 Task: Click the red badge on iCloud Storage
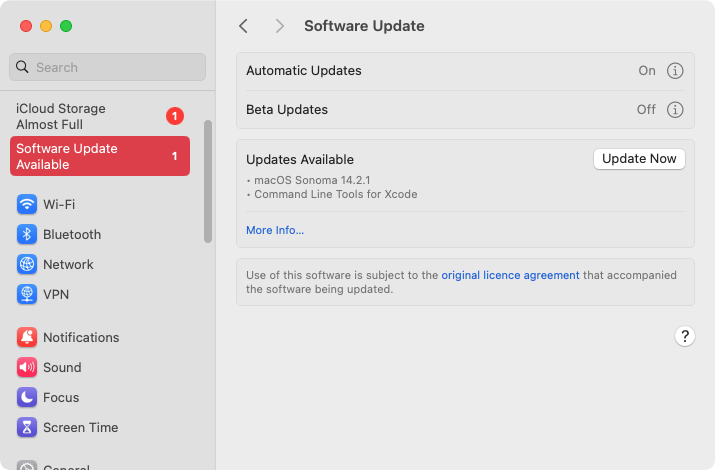point(175,116)
